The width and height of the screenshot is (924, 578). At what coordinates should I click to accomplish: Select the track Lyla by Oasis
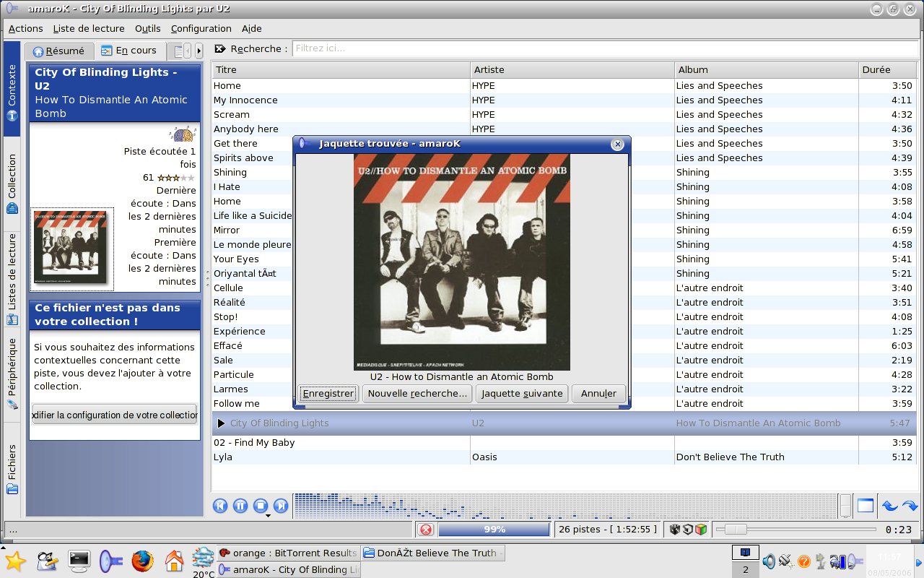point(564,457)
